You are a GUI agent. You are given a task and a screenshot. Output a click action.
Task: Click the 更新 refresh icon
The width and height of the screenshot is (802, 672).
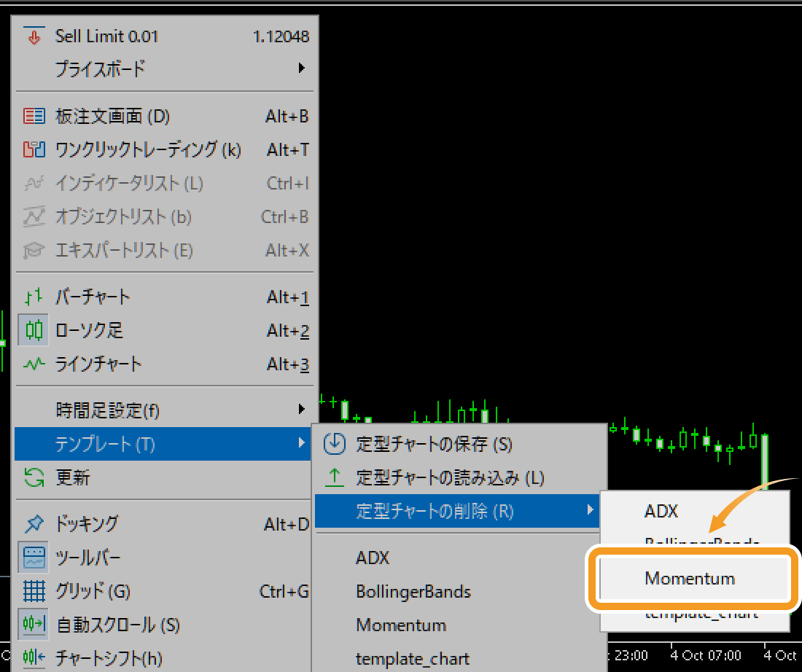tap(34, 477)
